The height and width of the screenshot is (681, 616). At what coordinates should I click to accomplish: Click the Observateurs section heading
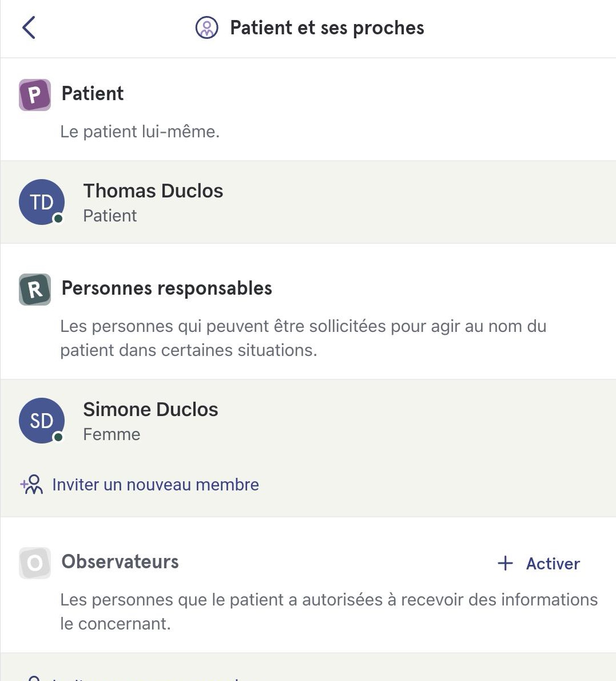coord(120,561)
